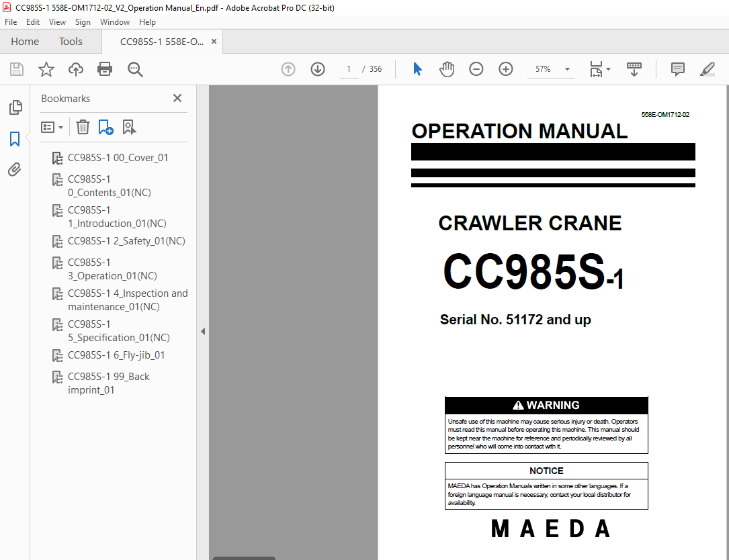Viewport: 729px width, 560px height.
Task: Select the Highlight text pen tool
Action: click(707, 69)
